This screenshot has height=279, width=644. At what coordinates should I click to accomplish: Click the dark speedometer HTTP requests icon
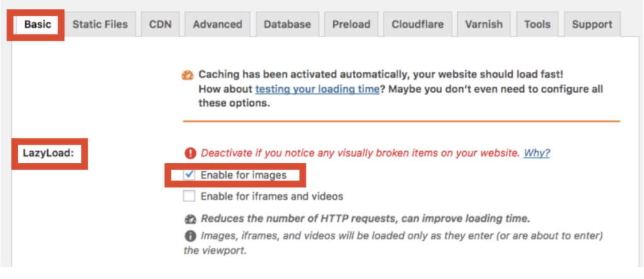(191, 219)
